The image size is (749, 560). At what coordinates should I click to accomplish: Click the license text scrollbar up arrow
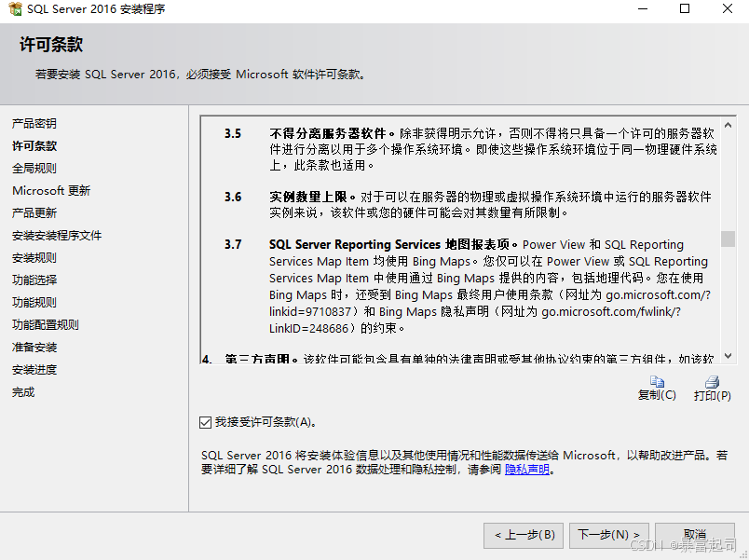pos(729,123)
